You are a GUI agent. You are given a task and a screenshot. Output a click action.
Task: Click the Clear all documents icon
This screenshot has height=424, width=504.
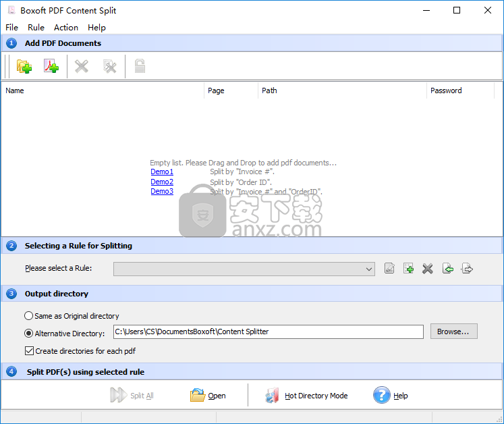pos(109,67)
